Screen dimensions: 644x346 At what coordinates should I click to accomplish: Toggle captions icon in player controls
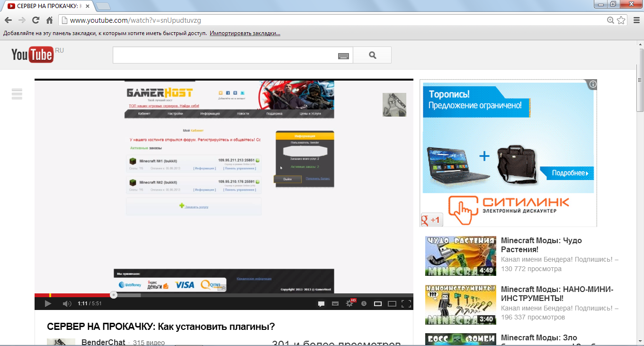point(335,303)
